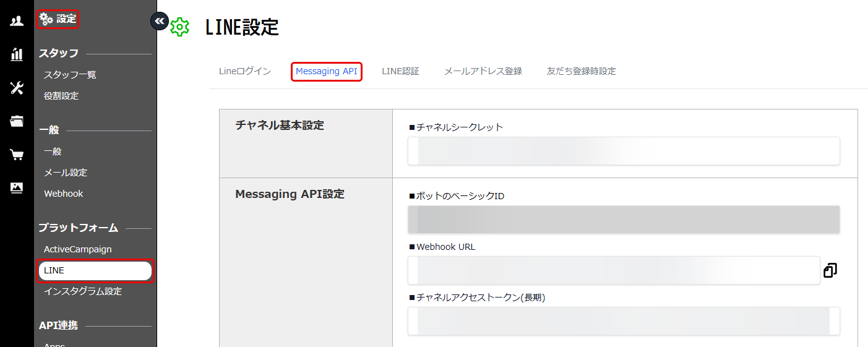Open メール設定 in the sidebar
This screenshot has width=868, height=347.
(66, 173)
